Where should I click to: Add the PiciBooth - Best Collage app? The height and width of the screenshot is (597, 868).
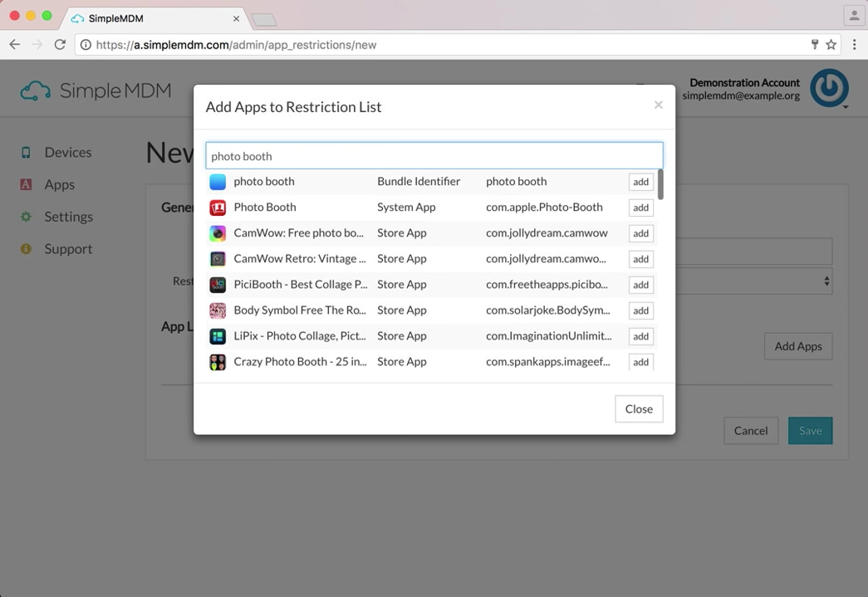tap(641, 285)
